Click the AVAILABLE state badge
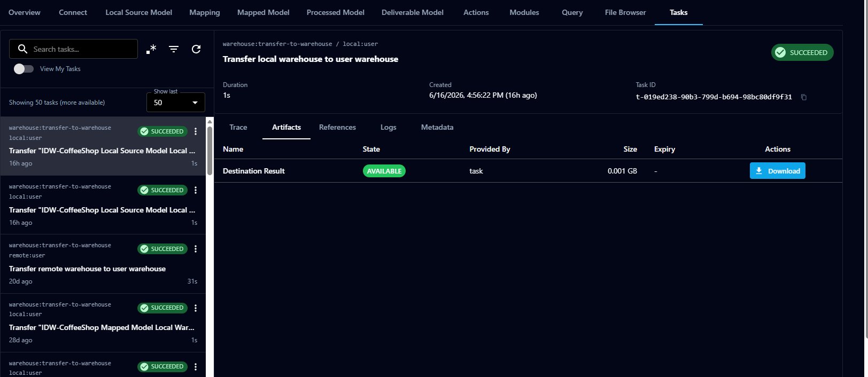Image resolution: width=868 pixels, height=377 pixels. pos(384,171)
